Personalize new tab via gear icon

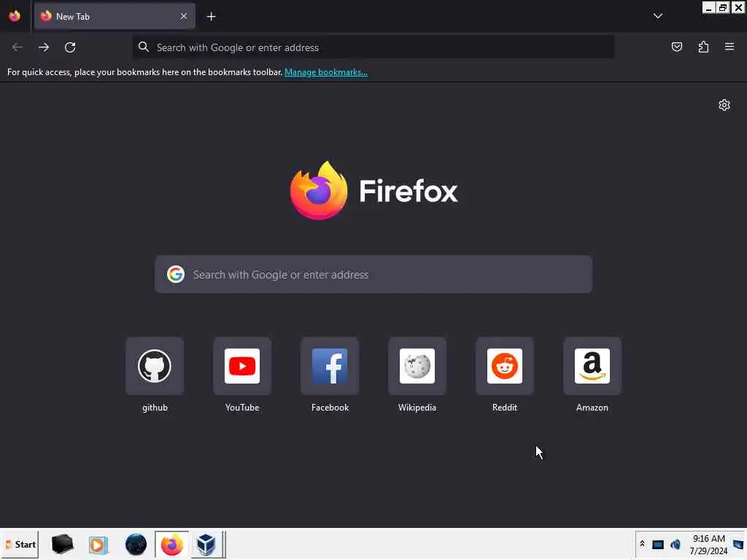click(724, 105)
